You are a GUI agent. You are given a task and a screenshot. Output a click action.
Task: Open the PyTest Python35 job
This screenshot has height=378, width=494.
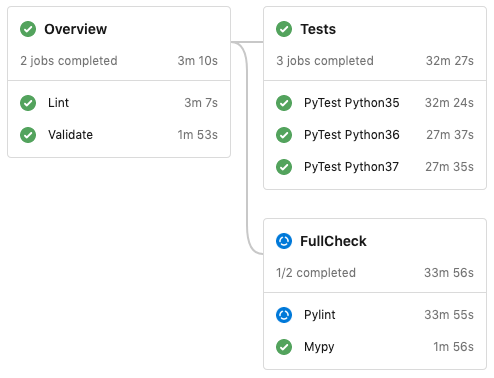coord(351,103)
